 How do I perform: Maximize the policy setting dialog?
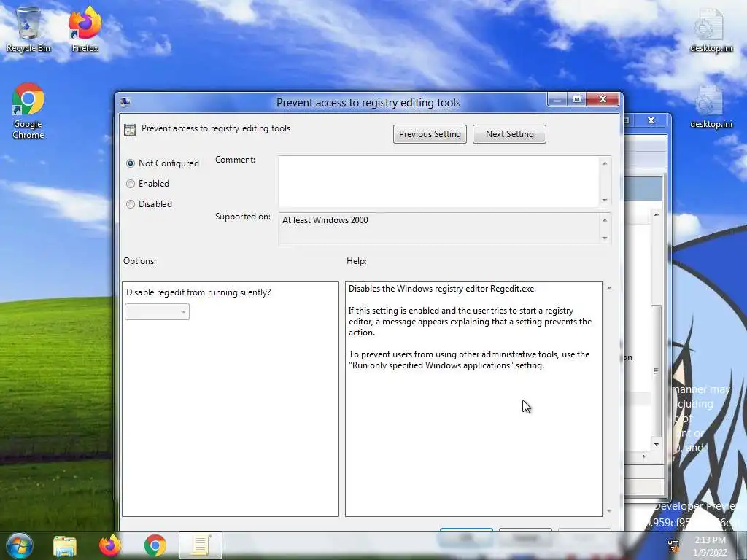click(576, 99)
